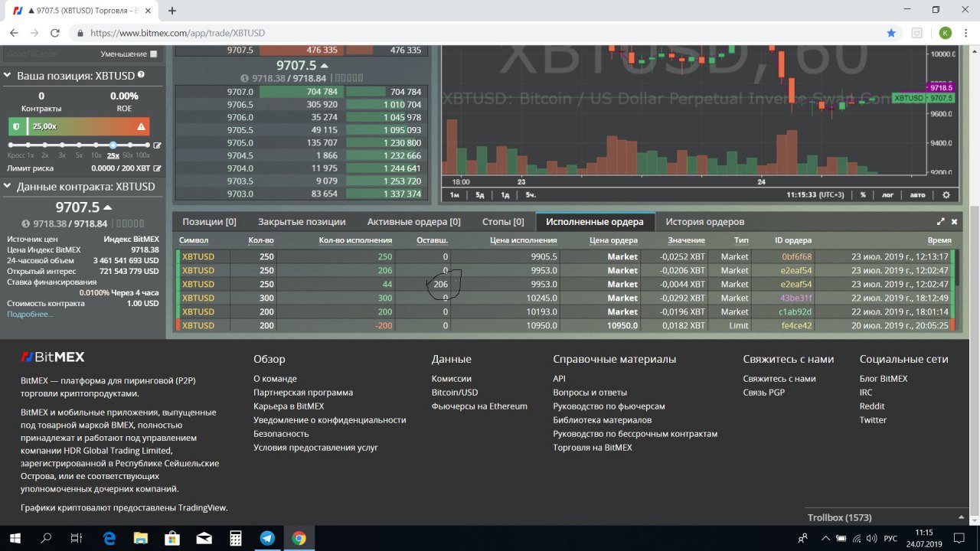Toggle the Уменьшение checkbox
Image resolution: width=980 pixels, height=551 pixels.
tap(154, 54)
